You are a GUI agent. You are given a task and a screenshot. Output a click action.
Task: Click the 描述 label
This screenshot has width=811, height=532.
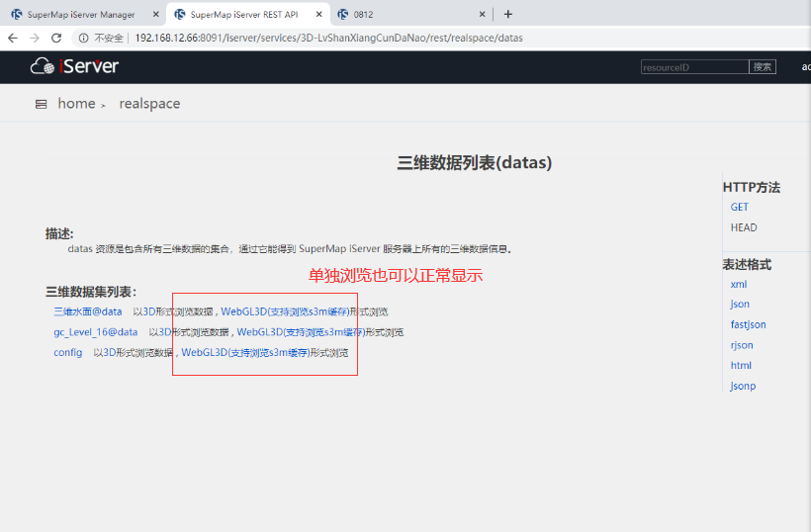59,233
